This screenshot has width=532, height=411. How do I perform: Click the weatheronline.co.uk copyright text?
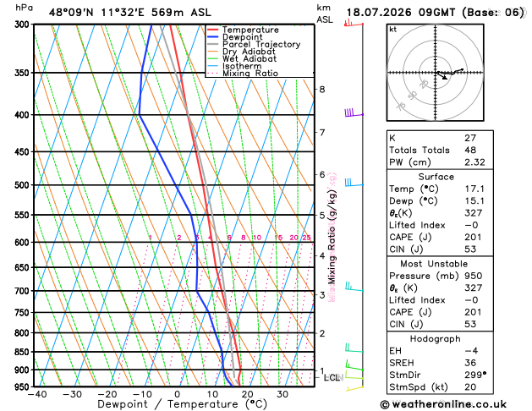(x=443, y=404)
